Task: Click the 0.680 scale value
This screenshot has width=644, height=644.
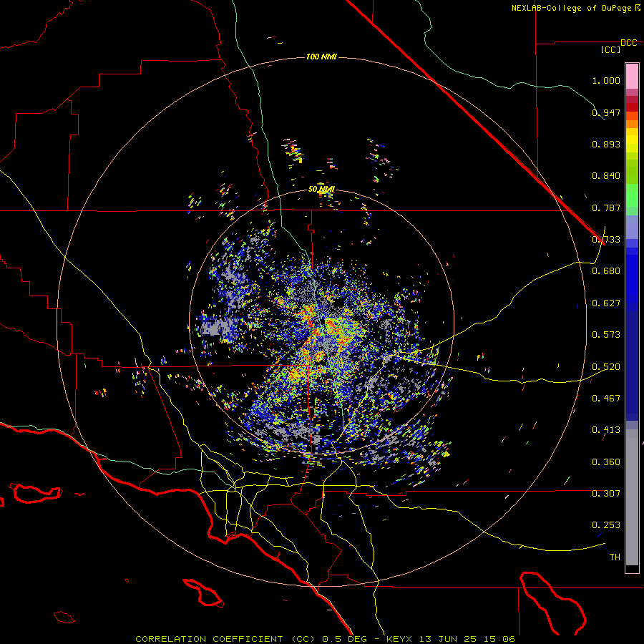Action: [606, 271]
